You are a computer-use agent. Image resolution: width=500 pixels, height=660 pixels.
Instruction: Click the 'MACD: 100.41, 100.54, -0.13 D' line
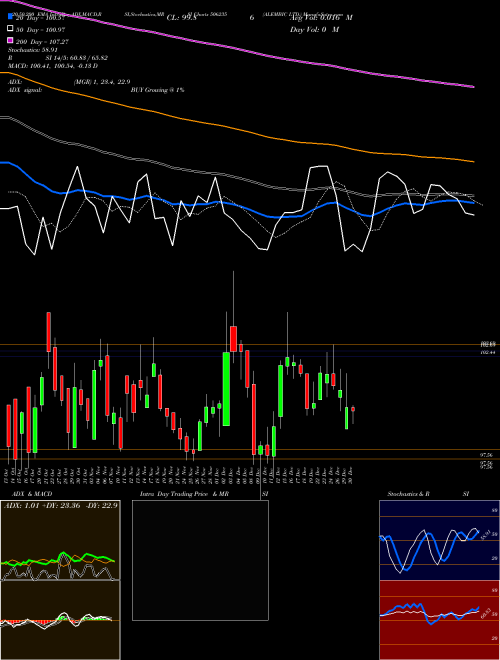[x=53, y=66]
